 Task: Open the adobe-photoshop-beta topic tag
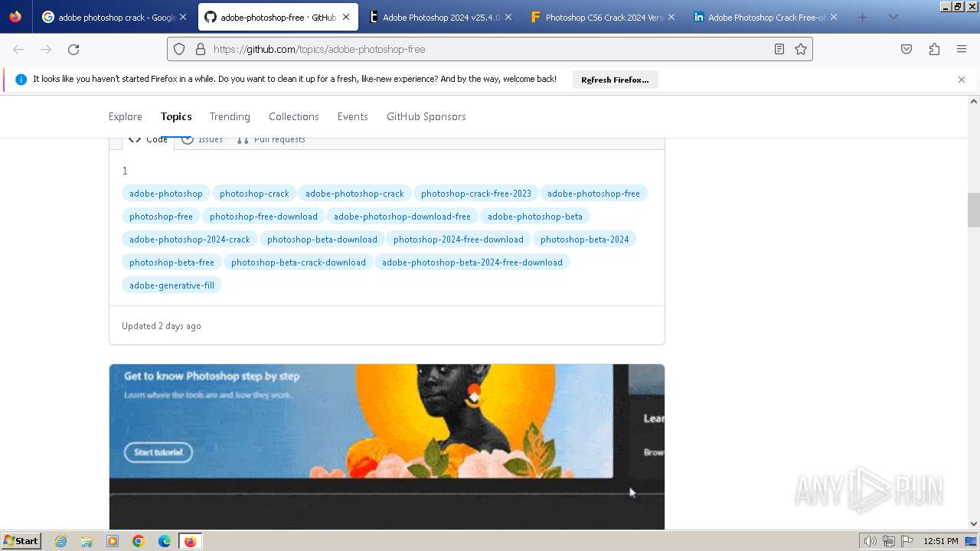click(535, 217)
